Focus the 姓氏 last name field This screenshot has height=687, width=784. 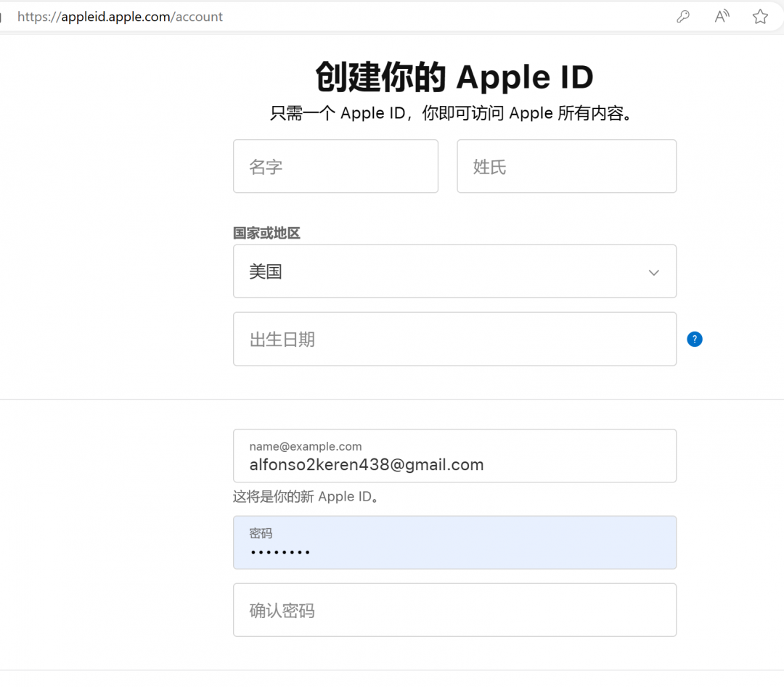(566, 166)
